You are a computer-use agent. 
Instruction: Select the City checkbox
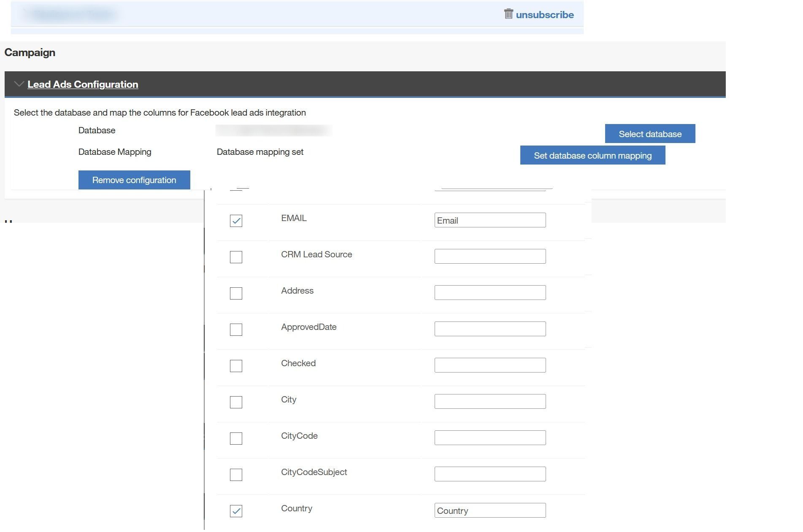(x=236, y=402)
